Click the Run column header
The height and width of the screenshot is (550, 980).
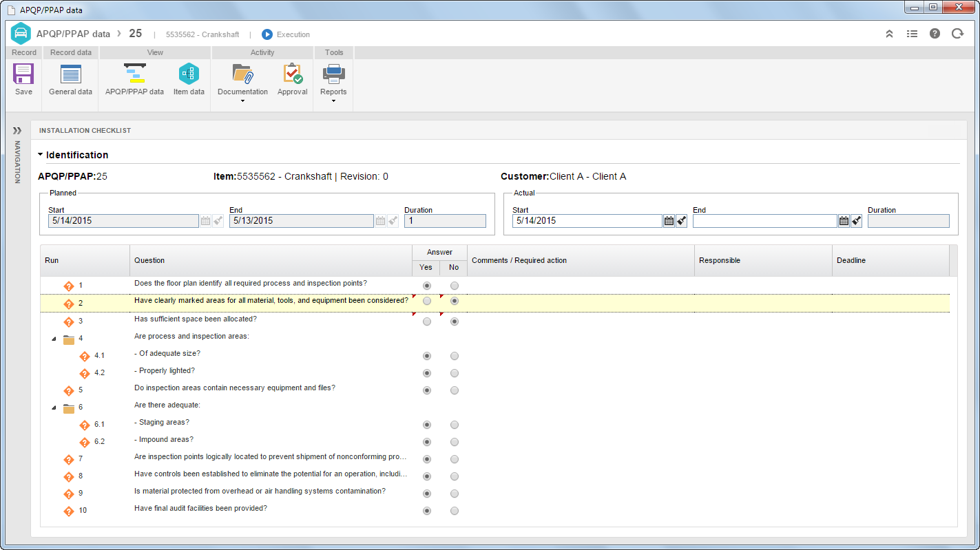click(85, 260)
